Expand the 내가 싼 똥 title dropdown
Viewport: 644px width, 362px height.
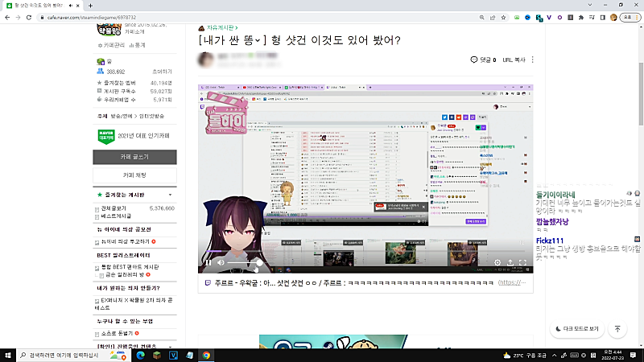(258, 40)
